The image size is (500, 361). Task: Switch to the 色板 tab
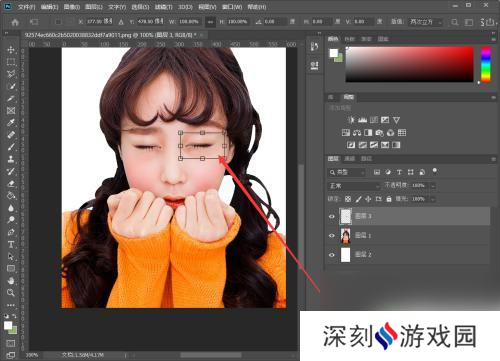click(x=349, y=39)
